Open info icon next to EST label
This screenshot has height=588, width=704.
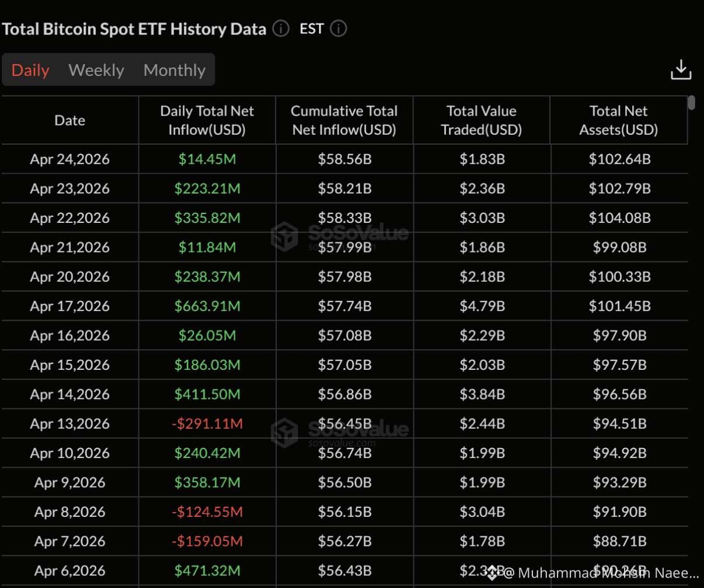339,29
